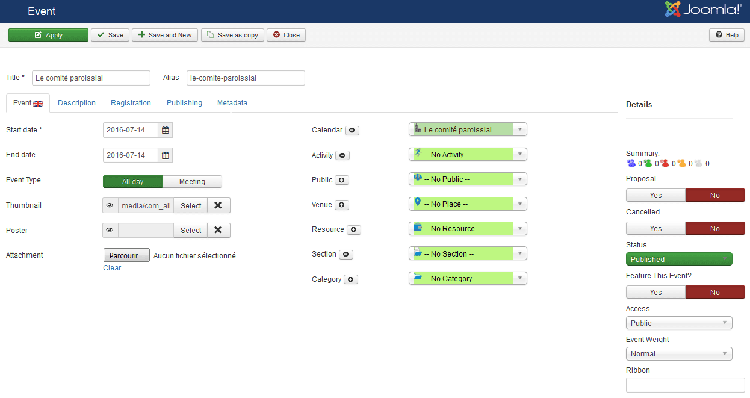Select Meeting event type
This screenshot has height=398, width=750.
(x=192, y=182)
